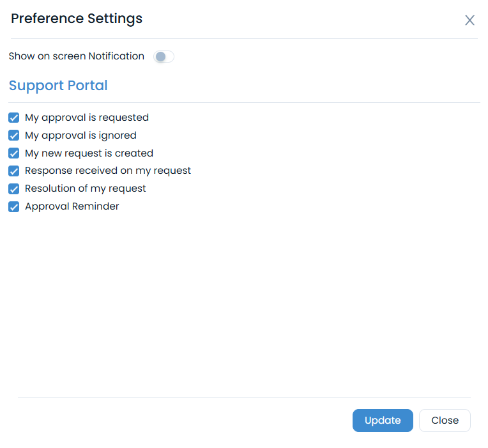Click the My approval is ignored label text
Screen dimensions: 488x448
80,135
